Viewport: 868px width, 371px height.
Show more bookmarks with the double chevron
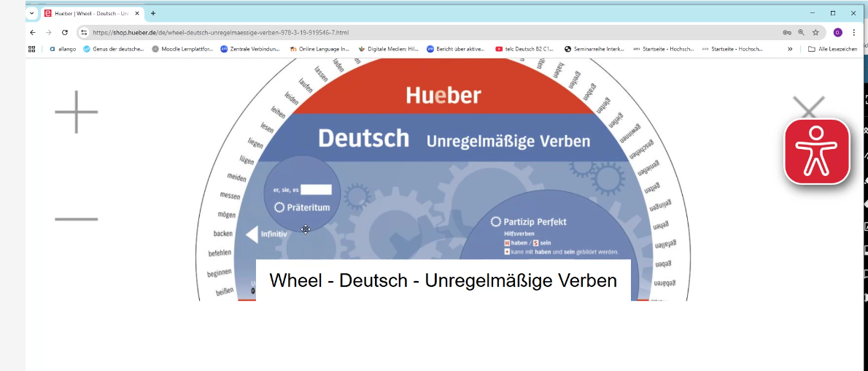(x=790, y=49)
